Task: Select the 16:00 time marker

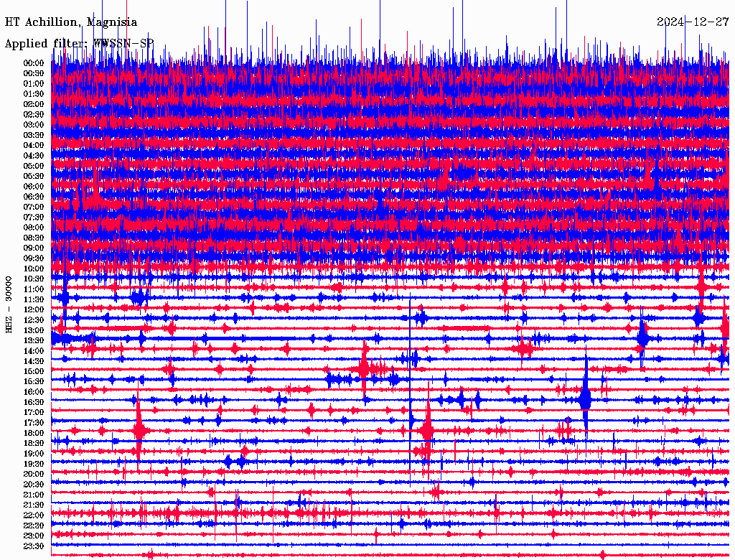Action: point(34,392)
